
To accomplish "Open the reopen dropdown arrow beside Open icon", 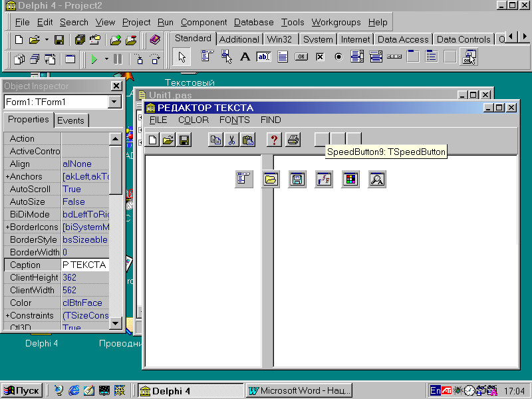I will [47, 40].
